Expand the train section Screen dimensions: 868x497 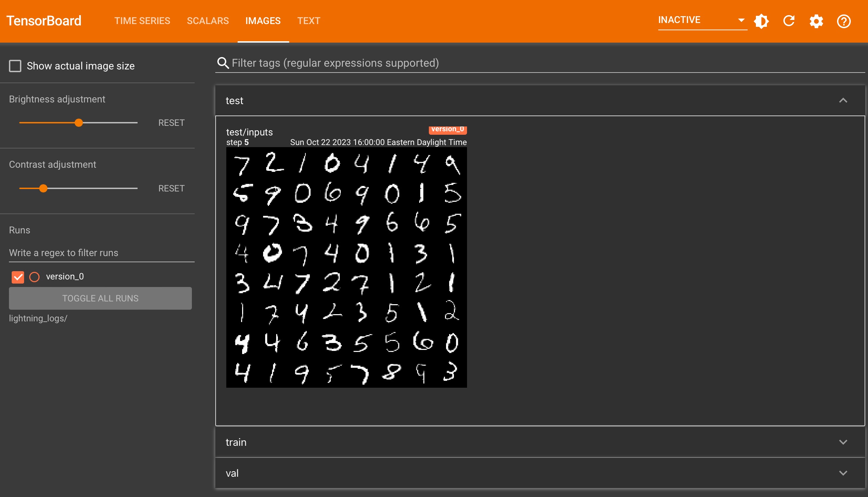click(x=843, y=442)
